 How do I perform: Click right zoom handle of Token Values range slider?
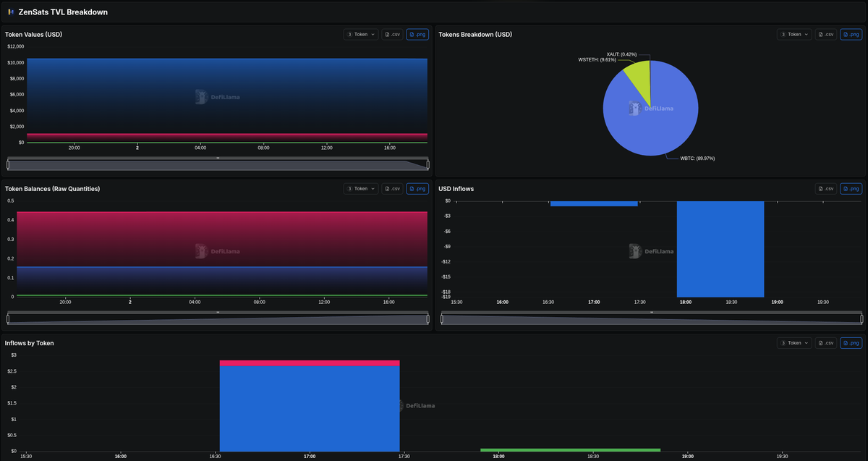tap(428, 164)
